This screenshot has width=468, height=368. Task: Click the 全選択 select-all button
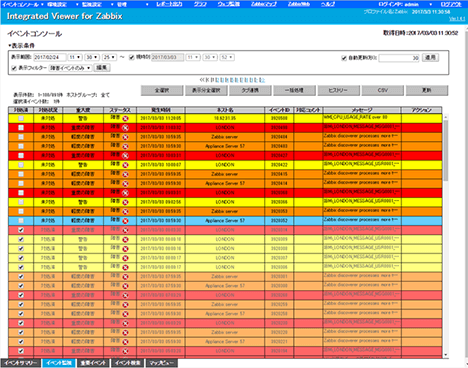coord(162,90)
